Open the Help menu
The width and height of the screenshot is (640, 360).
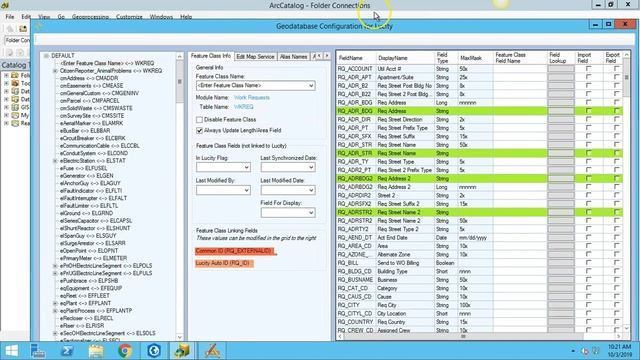tap(186, 17)
